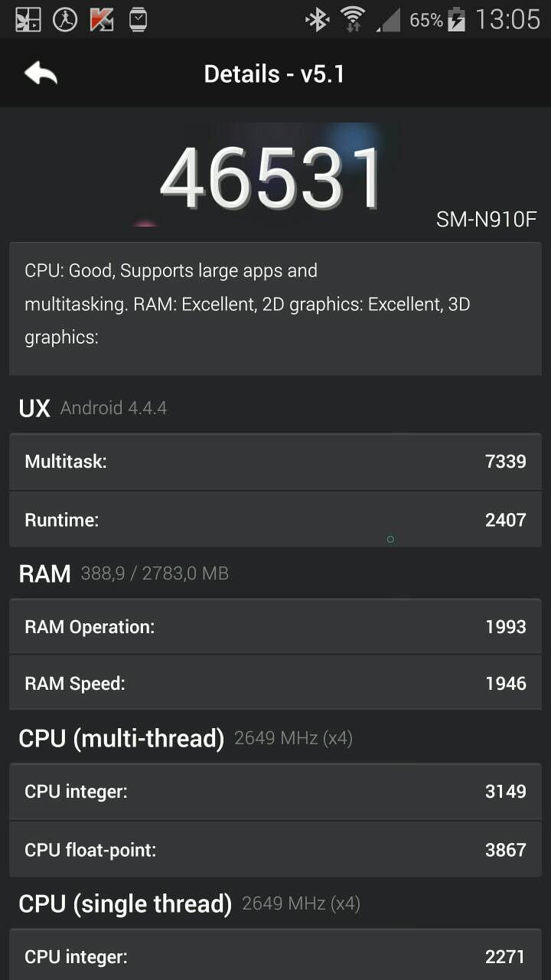Screen dimensions: 551x980
Task: Select the Multitask score row
Action: point(275,462)
